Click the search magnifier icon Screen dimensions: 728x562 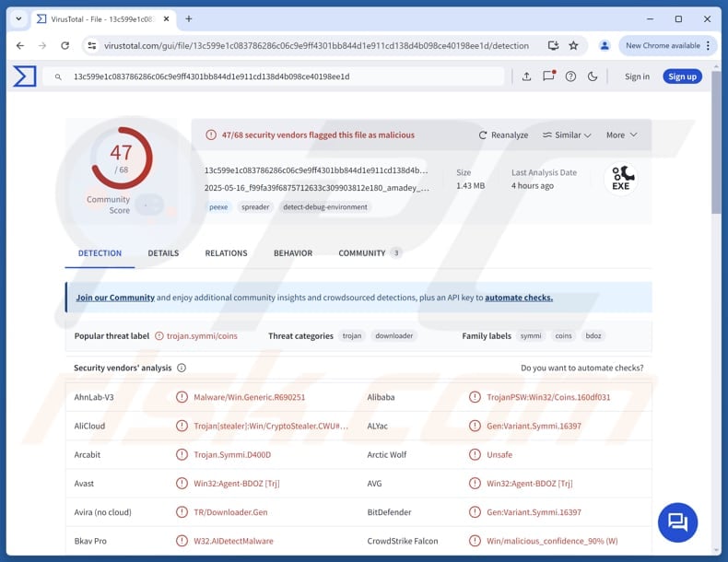(58, 77)
